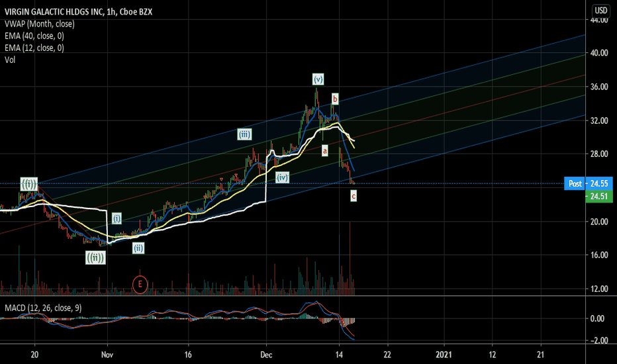Click the '14' time axis label
The width and height of the screenshot is (617, 364).
[339, 355]
